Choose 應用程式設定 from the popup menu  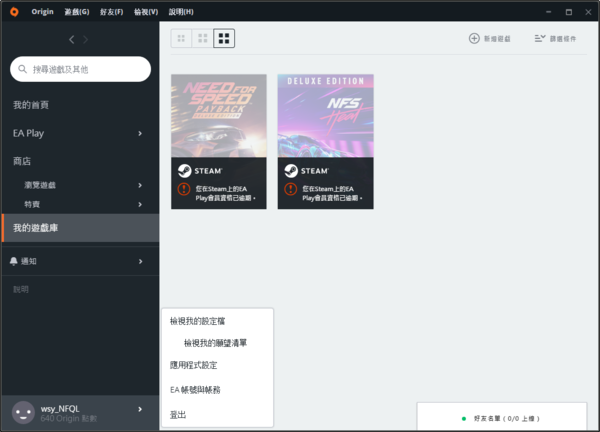pos(194,365)
